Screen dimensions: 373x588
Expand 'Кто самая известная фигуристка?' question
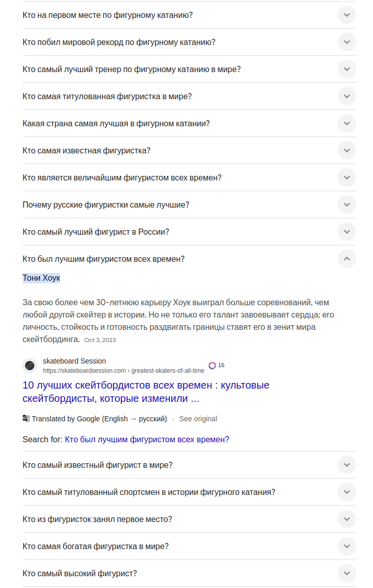346,150
